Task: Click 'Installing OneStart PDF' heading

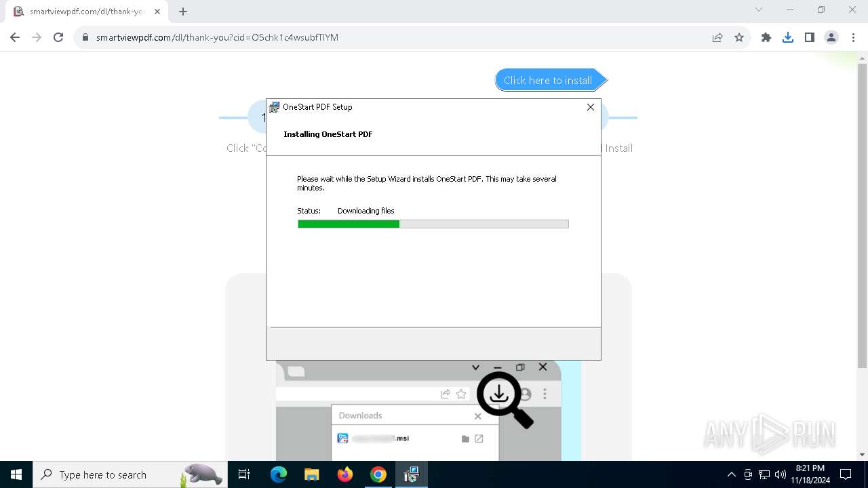Action: click(x=328, y=134)
